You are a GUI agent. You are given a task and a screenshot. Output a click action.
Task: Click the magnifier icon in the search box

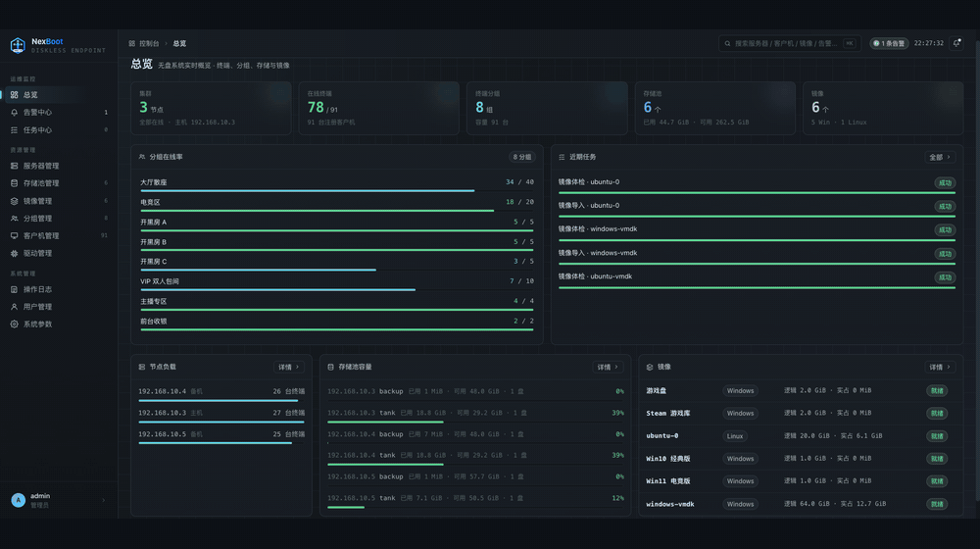coord(727,44)
